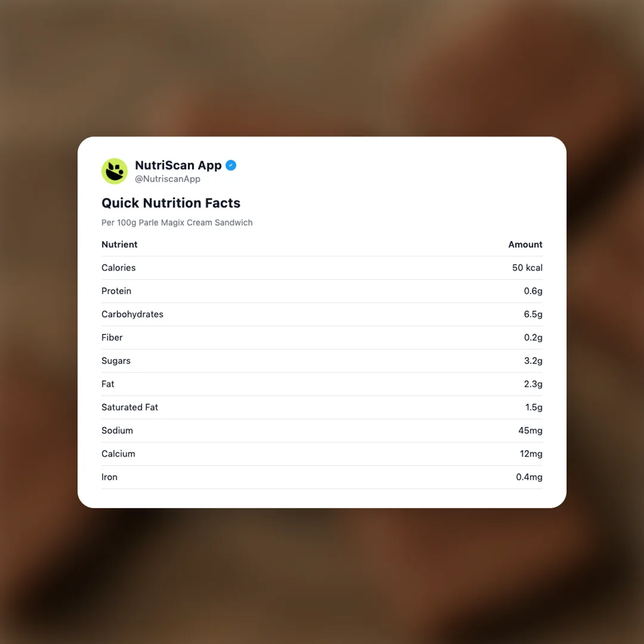Select the Calcium row label
Image resolution: width=644 pixels, height=644 pixels.
[118, 454]
